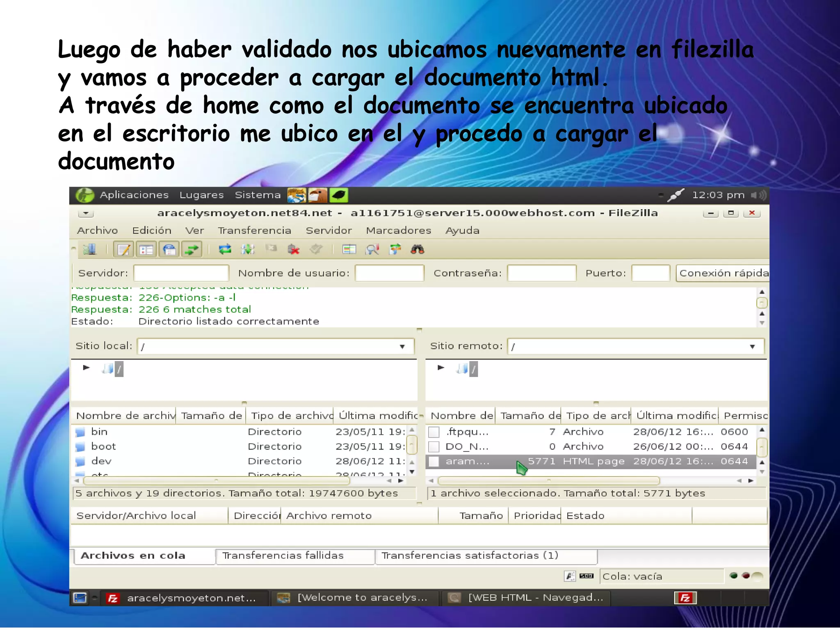Viewport: 840px width, 630px height.
Task: Click the cancel current operation icon
Action: click(271, 249)
